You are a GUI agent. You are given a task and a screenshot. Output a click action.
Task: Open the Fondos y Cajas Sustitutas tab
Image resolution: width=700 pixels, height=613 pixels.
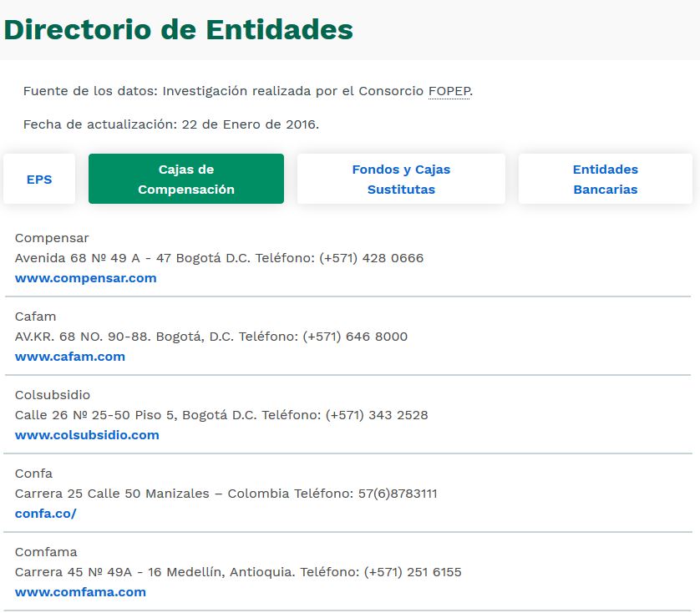401,179
